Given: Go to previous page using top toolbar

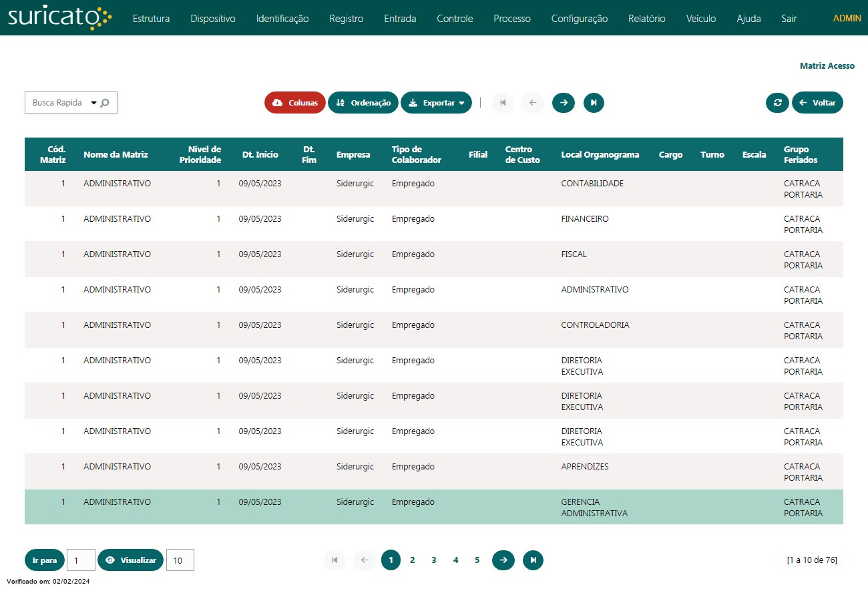Looking at the screenshot, I should coord(533,103).
